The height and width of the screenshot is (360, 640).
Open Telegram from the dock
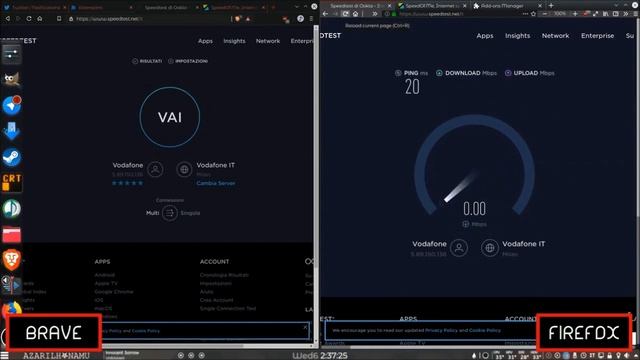[11, 105]
